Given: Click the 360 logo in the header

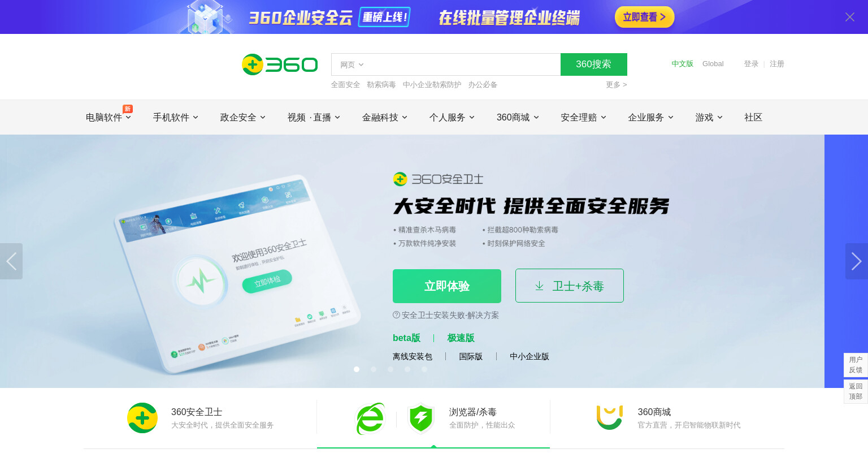Looking at the screenshot, I should point(280,64).
